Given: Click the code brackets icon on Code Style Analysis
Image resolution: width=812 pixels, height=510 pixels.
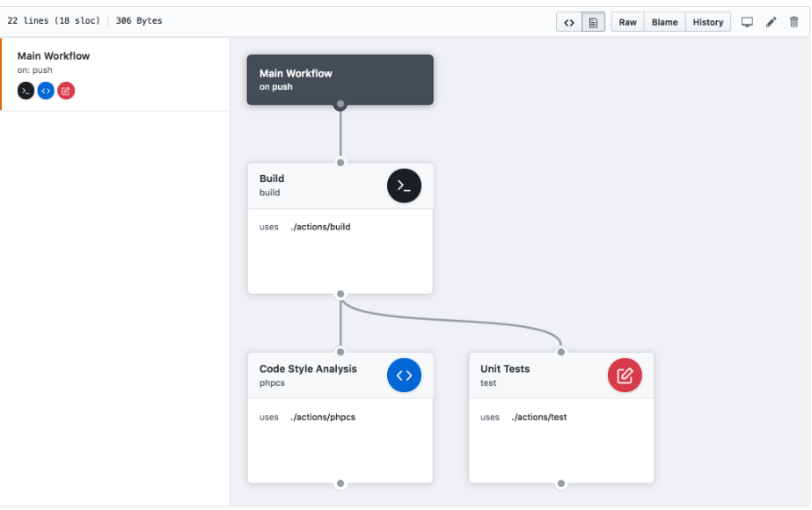Looking at the screenshot, I should 404,375.
